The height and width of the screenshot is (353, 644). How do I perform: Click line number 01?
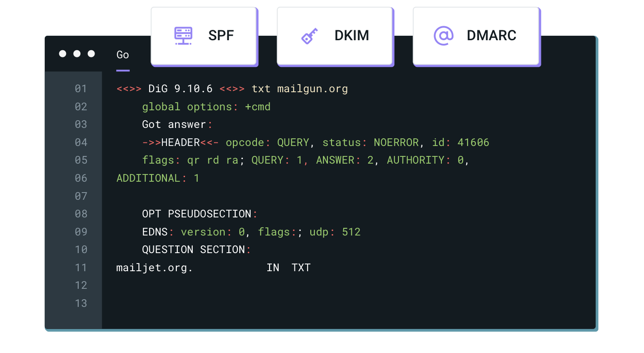point(81,89)
